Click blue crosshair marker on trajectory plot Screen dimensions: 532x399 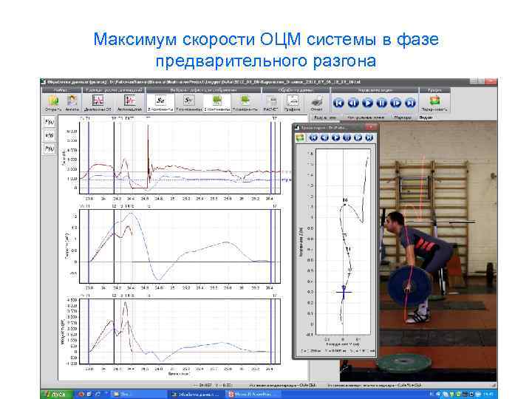pyautogui.click(x=344, y=292)
